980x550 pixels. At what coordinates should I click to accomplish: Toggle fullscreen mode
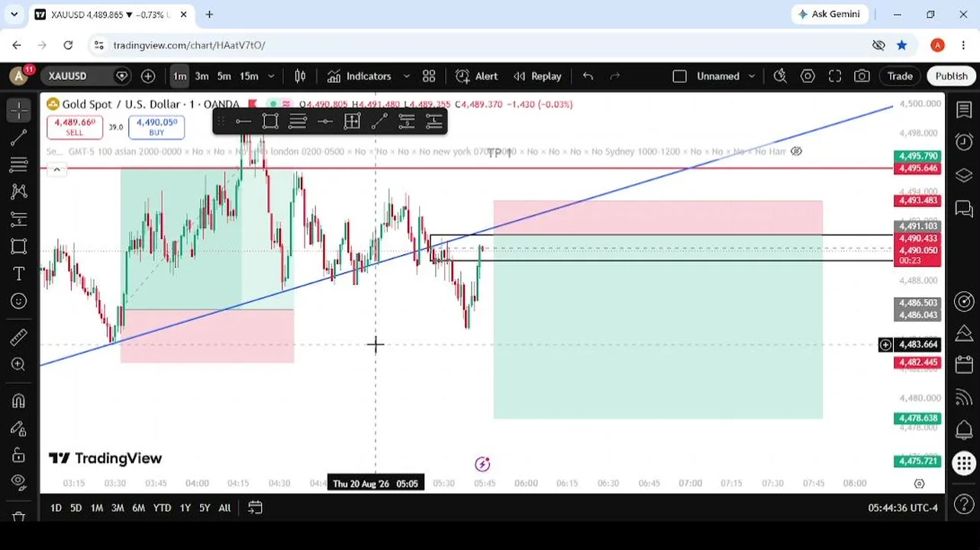pyautogui.click(x=835, y=76)
